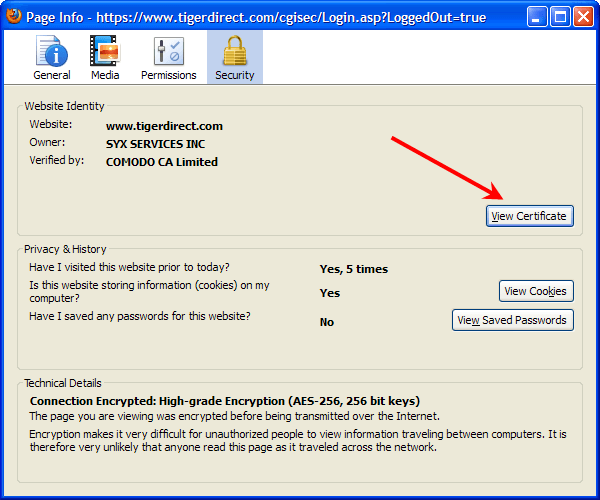Click the Page Info title bar text
This screenshot has height=500, width=600.
tap(256, 17)
